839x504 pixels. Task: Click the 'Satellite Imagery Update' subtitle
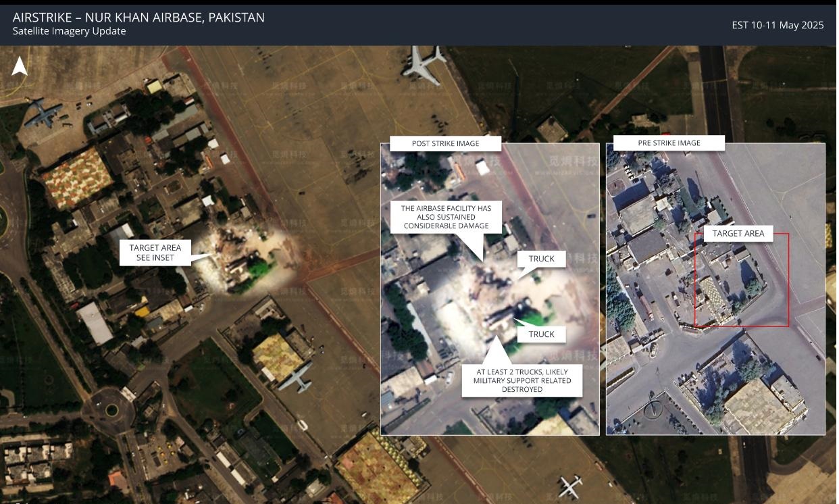click(x=69, y=31)
